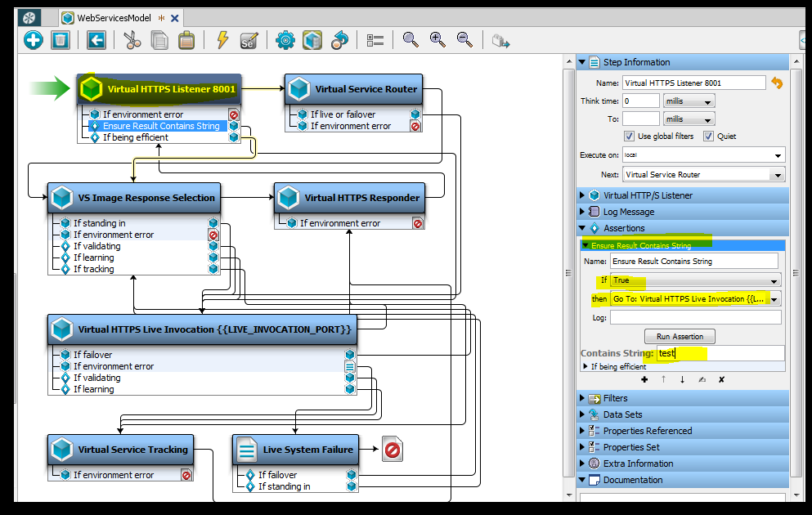Expand the Filters section
Image resolution: width=812 pixels, height=515 pixels.
coord(583,398)
